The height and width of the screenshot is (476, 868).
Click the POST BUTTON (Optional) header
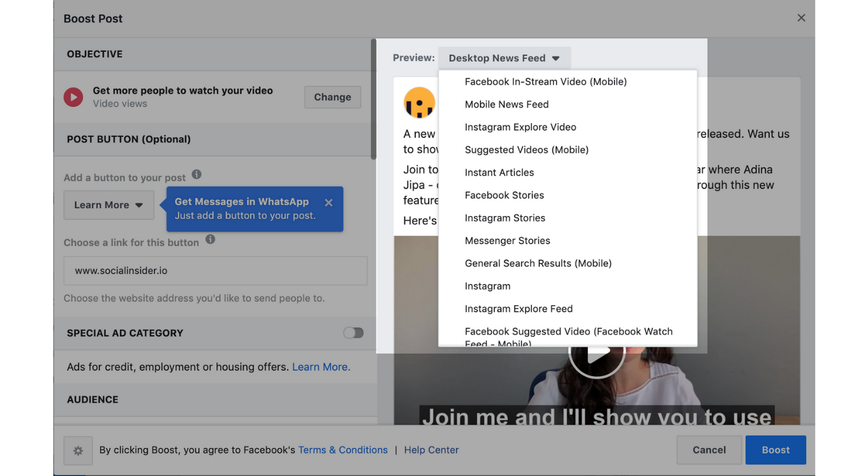pyautogui.click(x=129, y=139)
